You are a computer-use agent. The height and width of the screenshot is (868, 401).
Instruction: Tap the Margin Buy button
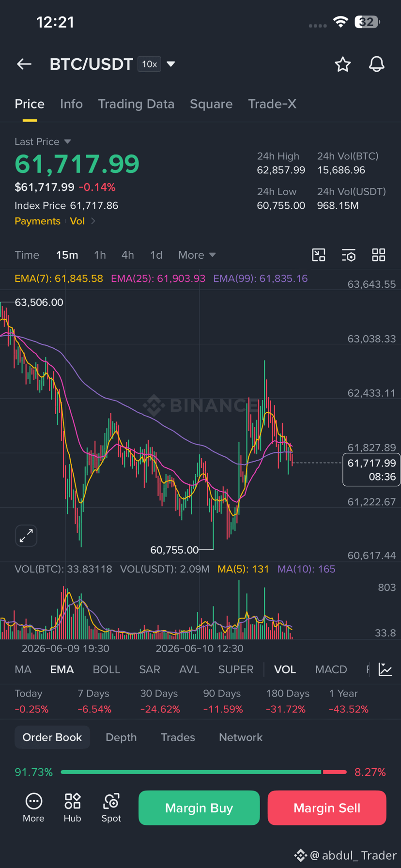199,808
